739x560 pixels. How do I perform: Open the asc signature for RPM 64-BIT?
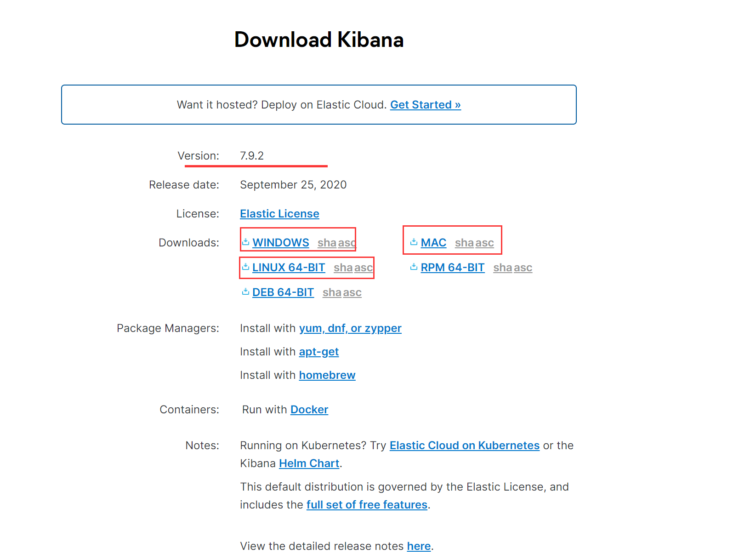523,268
